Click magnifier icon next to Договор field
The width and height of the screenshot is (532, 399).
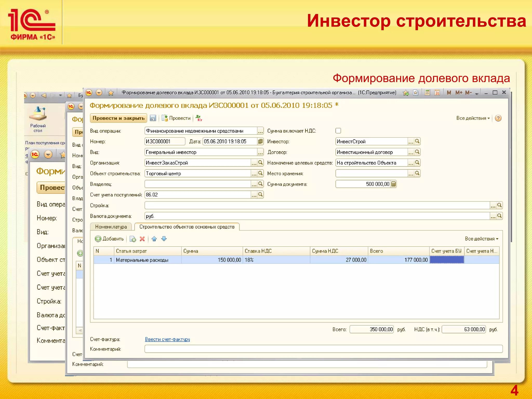417,152
